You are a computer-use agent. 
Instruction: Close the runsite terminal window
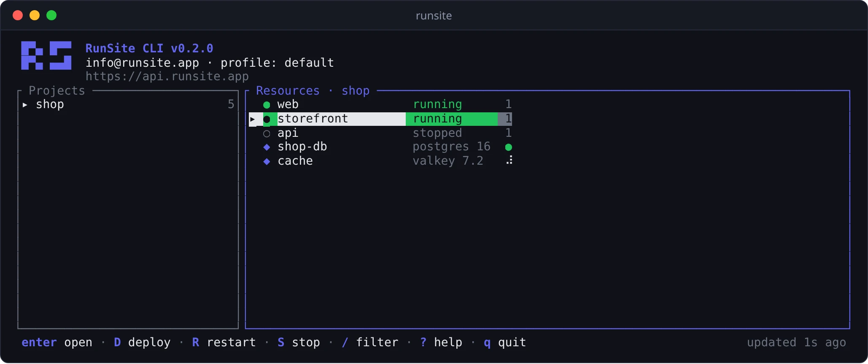pyautogui.click(x=18, y=16)
